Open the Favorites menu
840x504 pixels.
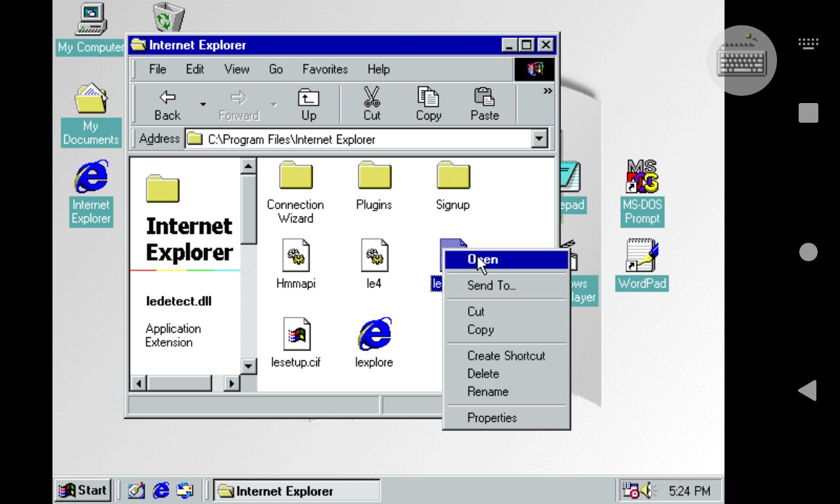tap(325, 69)
